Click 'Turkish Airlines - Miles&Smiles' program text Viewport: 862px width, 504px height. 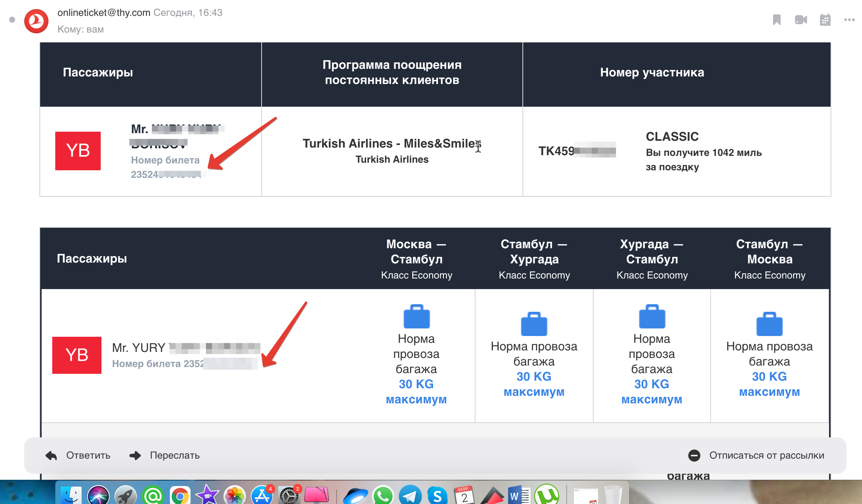tap(392, 144)
